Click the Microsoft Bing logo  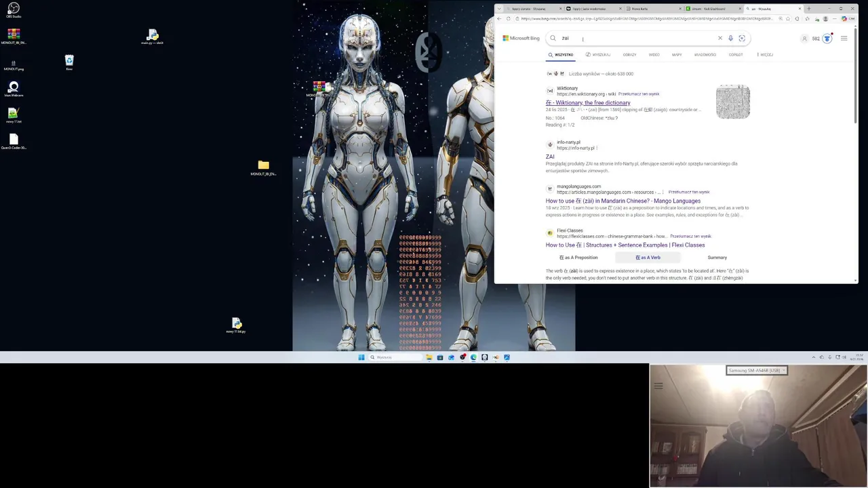coord(521,38)
